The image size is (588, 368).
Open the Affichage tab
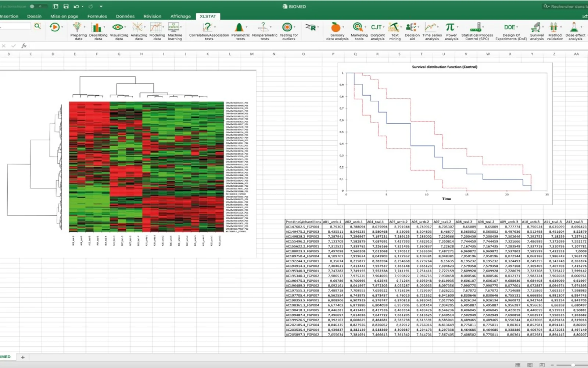coord(180,16)
